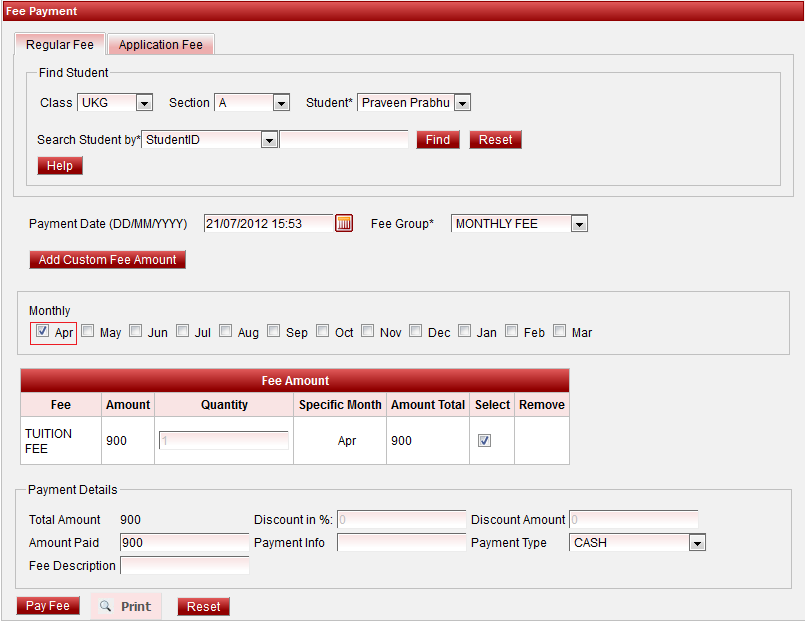805x621 pixels.
Task: Switch to the Application Fee tab
Action: 161,45
